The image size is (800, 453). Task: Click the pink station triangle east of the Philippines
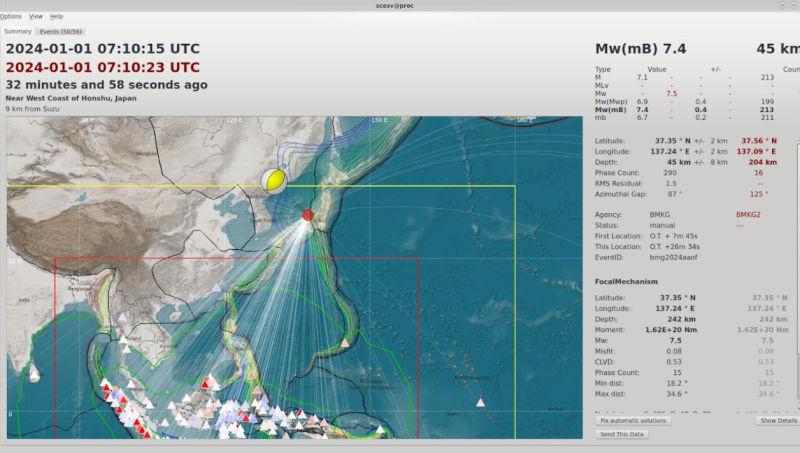pyautogui.click(x=345, y=343)
